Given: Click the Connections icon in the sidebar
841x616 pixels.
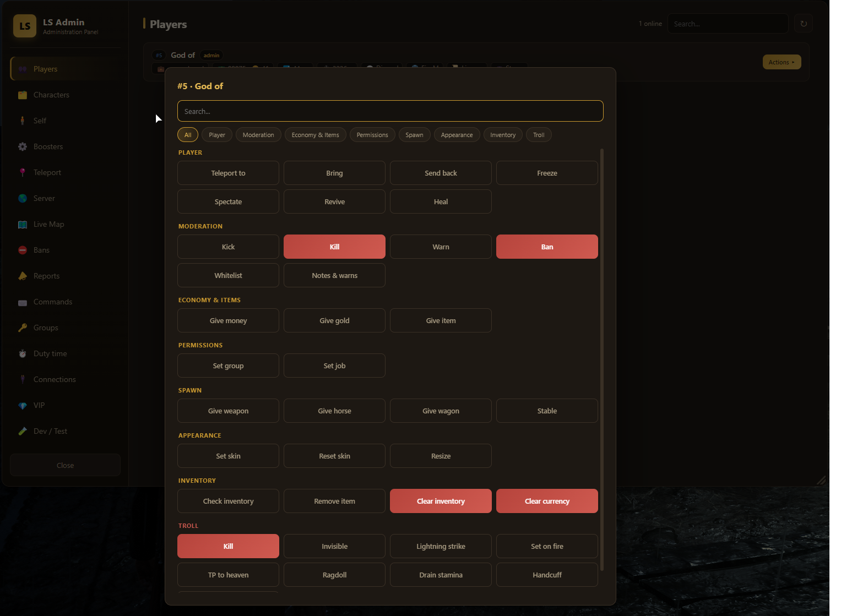Looking at the screenshot, I should click(x=23, y=379).
